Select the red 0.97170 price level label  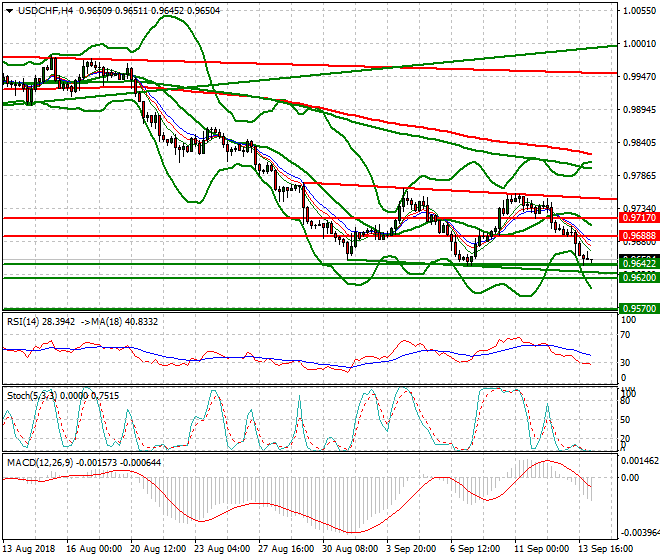point(639,218)
